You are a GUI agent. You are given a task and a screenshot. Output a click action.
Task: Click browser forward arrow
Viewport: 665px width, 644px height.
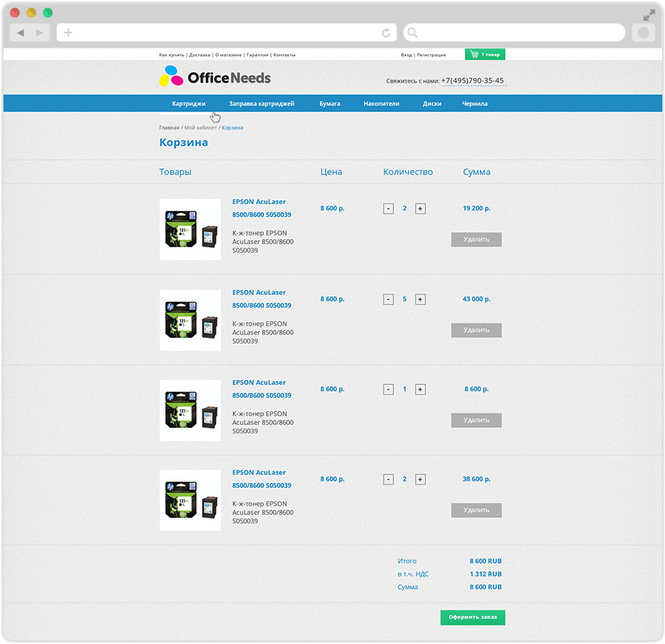pos(39,33)
